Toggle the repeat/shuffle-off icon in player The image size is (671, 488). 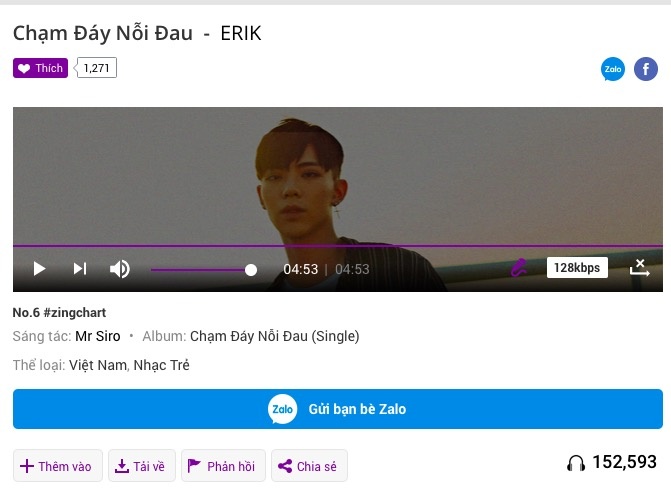639,268
